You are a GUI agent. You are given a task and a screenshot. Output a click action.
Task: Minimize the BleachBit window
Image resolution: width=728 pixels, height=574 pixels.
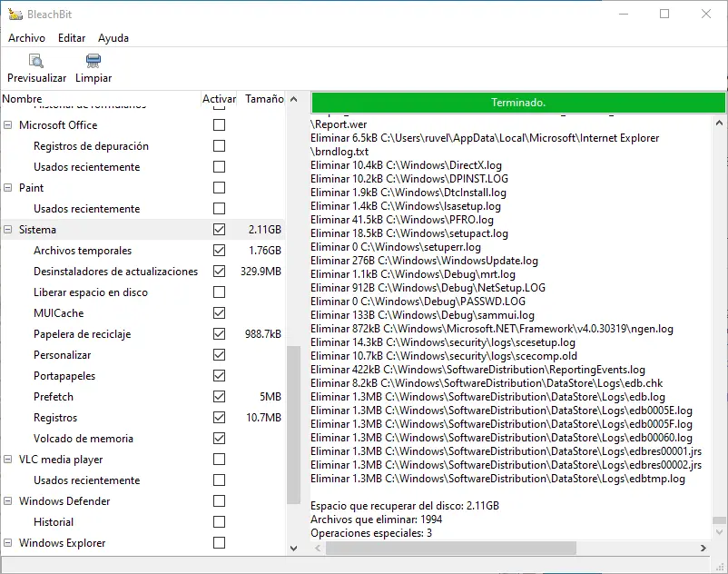[624, 14]
